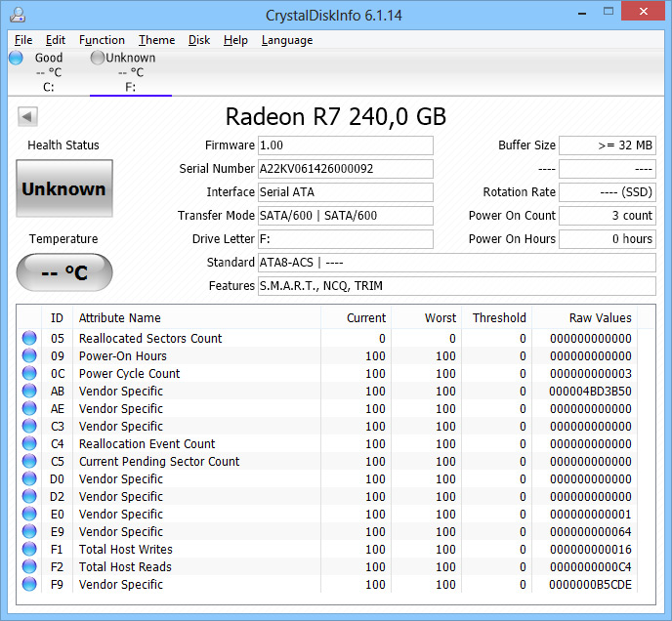Click raw value 0000000000C4
The width and height of the screenshot is (672, 621).
coord(591,566)
